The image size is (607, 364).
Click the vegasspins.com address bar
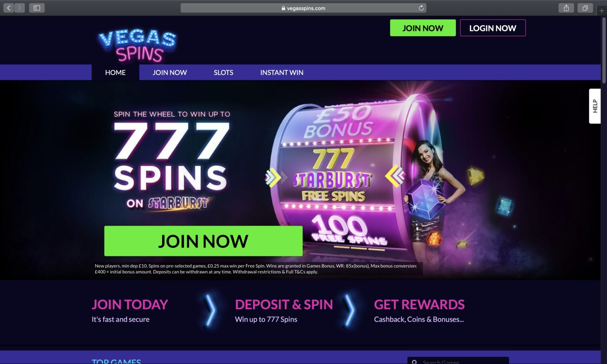(303, 8)
